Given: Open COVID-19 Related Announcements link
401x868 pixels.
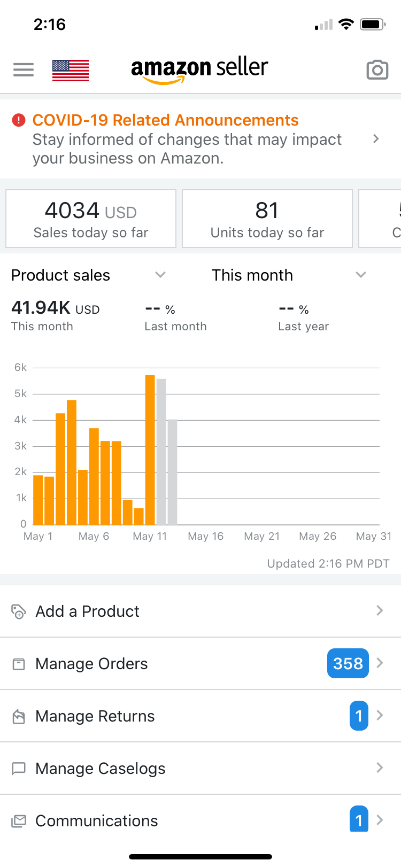Looking at the screenshot, I should (165, 120).
